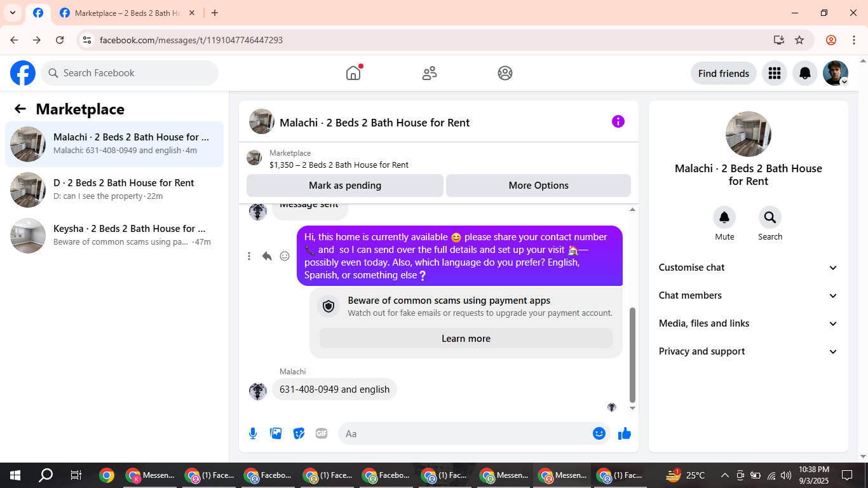Close the Marketplace browser tab
Image resolution: width=868 pixels, height=488 pixels.
[192, 13]
